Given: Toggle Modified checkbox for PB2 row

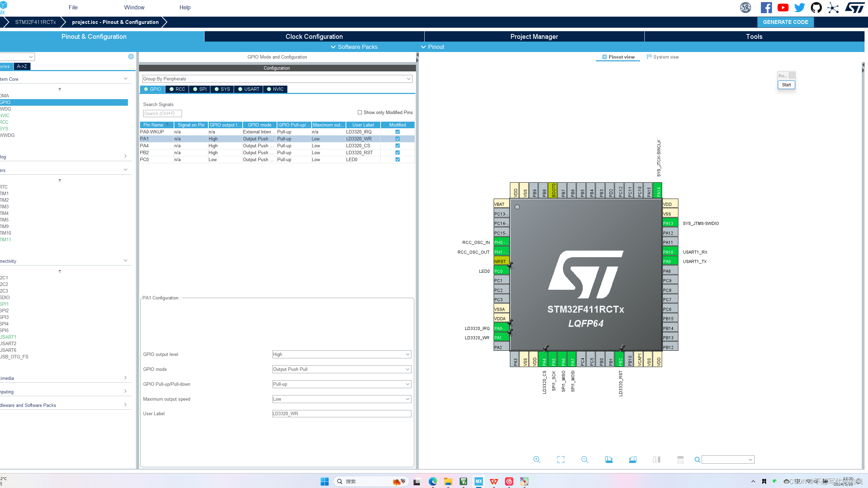Looking at the screenshot, I should tap(398, 152).
